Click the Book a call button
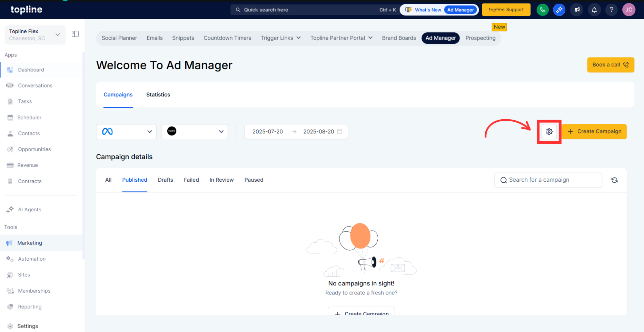644x332 pixels. pyautogui.click(x=611, y=65)
